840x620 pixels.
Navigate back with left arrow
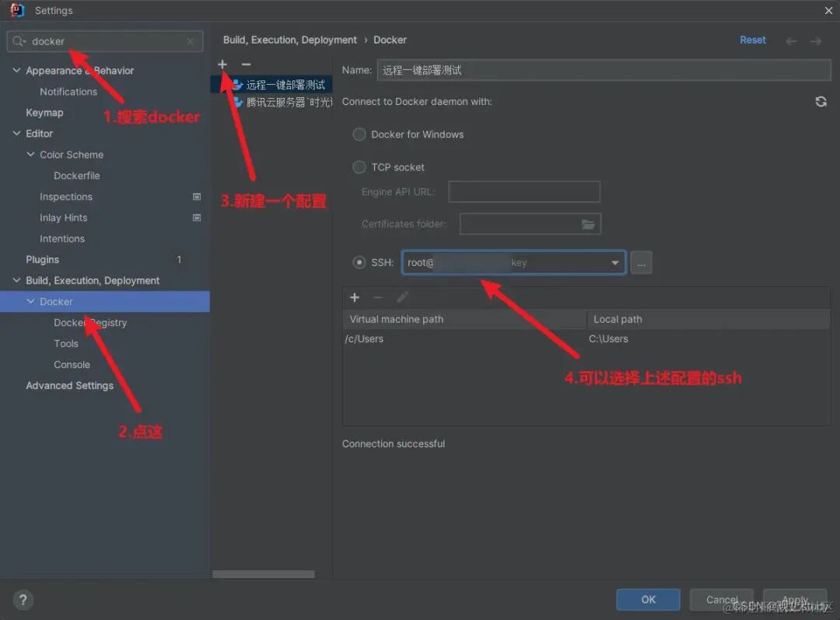point(791,40)
